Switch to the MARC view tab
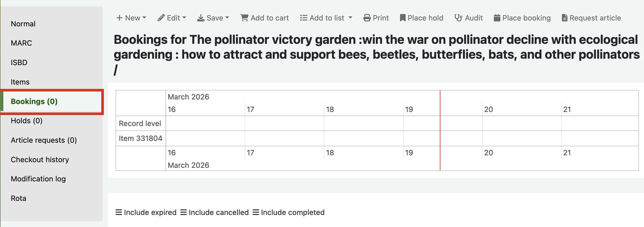 click(21, 43)
